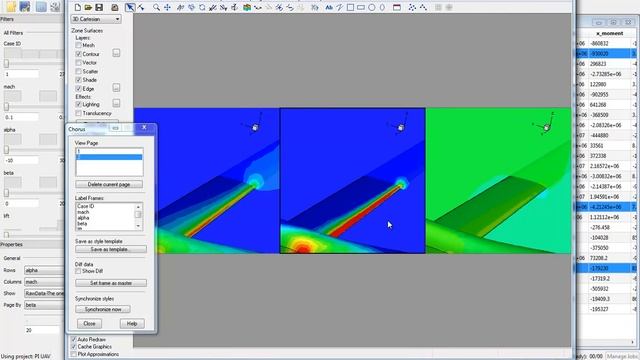640x360 pixels.
Task: Click the Set frame as master button
Action: coord(111,283)
